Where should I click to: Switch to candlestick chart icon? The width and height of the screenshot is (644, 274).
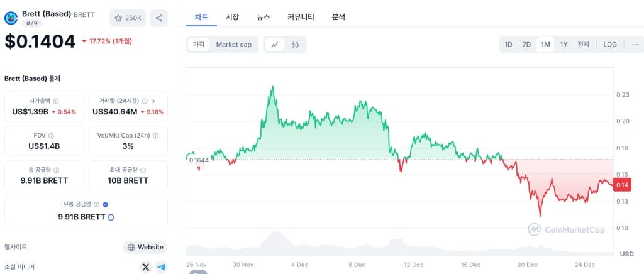(x=294, y=45)
